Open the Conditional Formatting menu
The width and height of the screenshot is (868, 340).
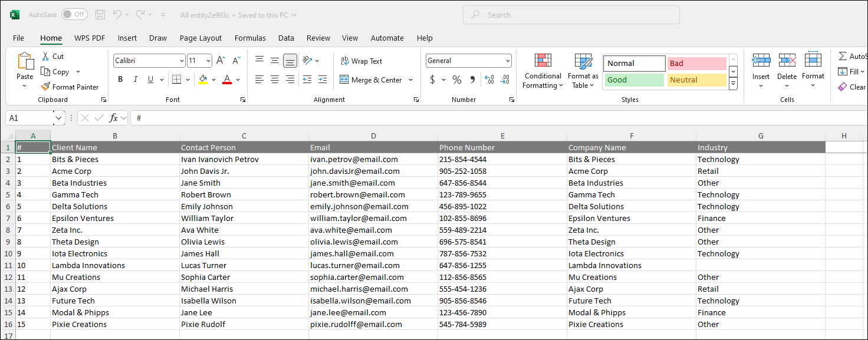pos(543,71)
